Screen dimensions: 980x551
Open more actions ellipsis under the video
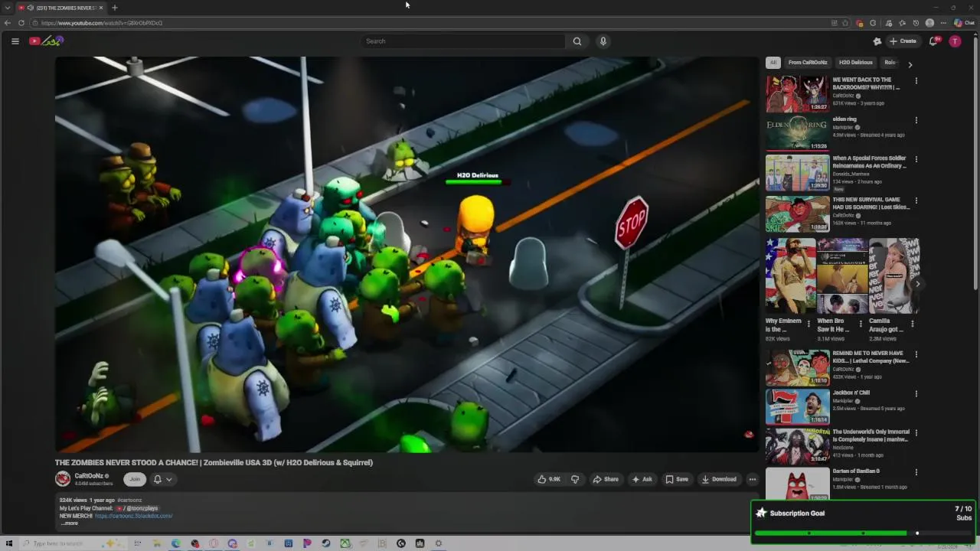753,479
